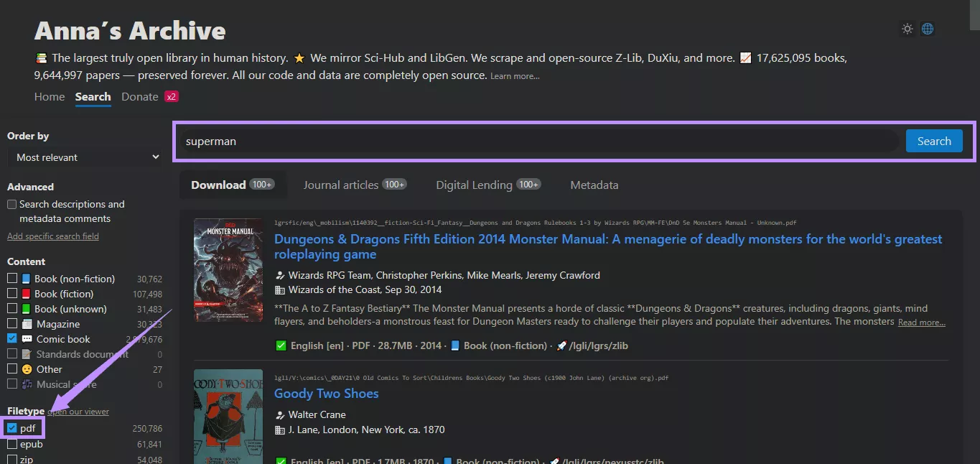980x464 pixels.
Task: Open the language selector globe icon
Action: pos(927,29)
